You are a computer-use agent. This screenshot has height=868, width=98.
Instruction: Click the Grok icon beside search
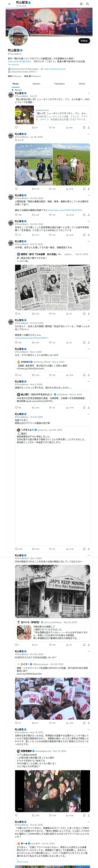pos(81,4)
